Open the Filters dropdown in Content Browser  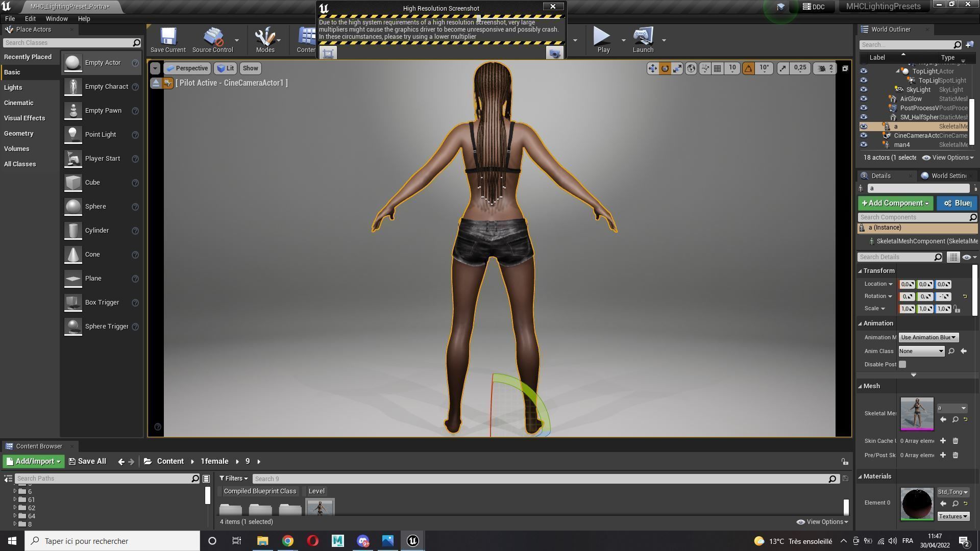pos(233,479)
